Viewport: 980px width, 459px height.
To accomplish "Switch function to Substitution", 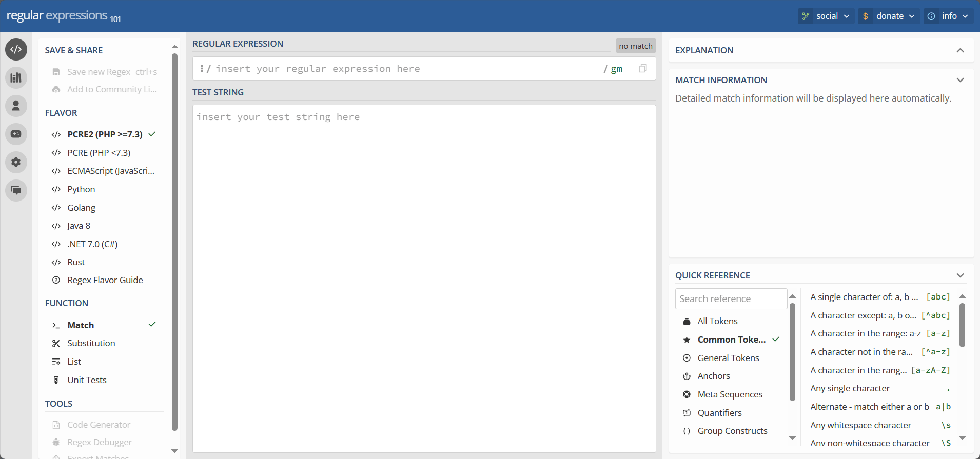I will (x=91, y=343).
